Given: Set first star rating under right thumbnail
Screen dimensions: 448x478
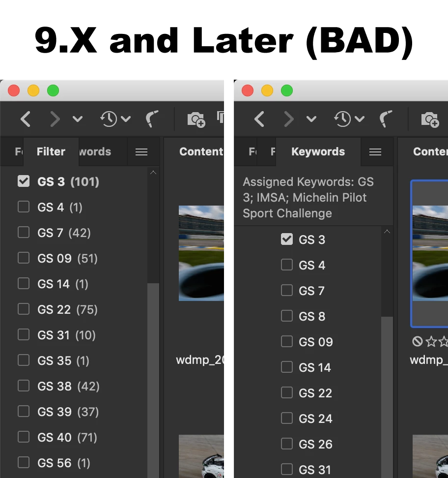Looking at the screenshot, I should coord(431,341).
